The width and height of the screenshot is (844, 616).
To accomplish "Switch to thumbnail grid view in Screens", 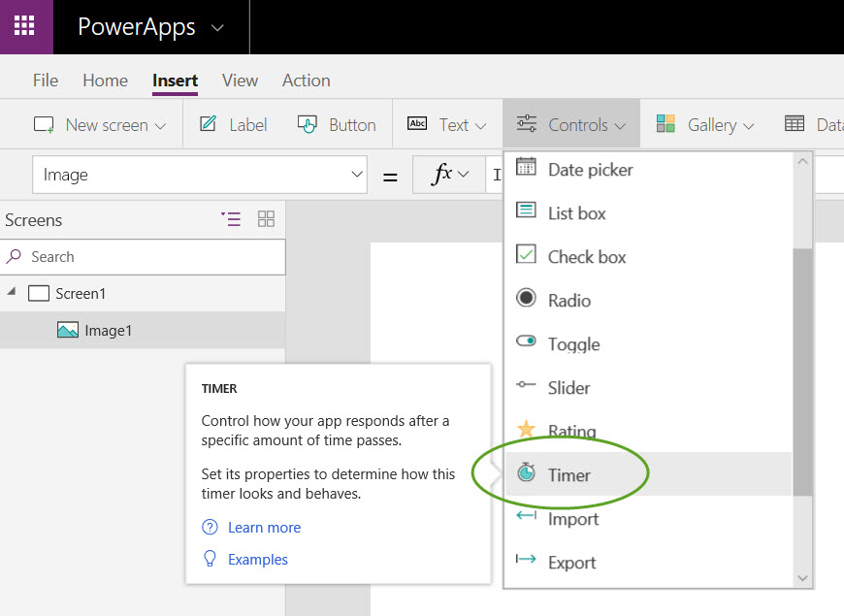I will coord(266,218).
